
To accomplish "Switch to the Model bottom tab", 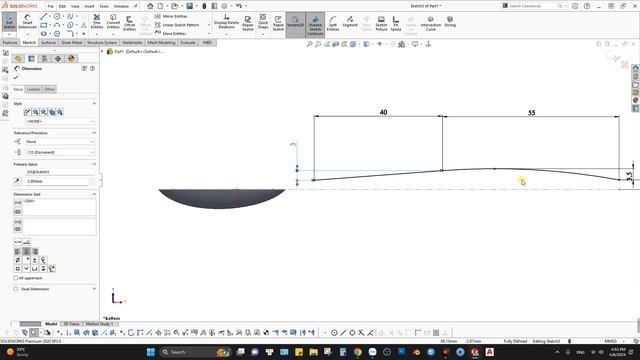I will coord(51,324).
